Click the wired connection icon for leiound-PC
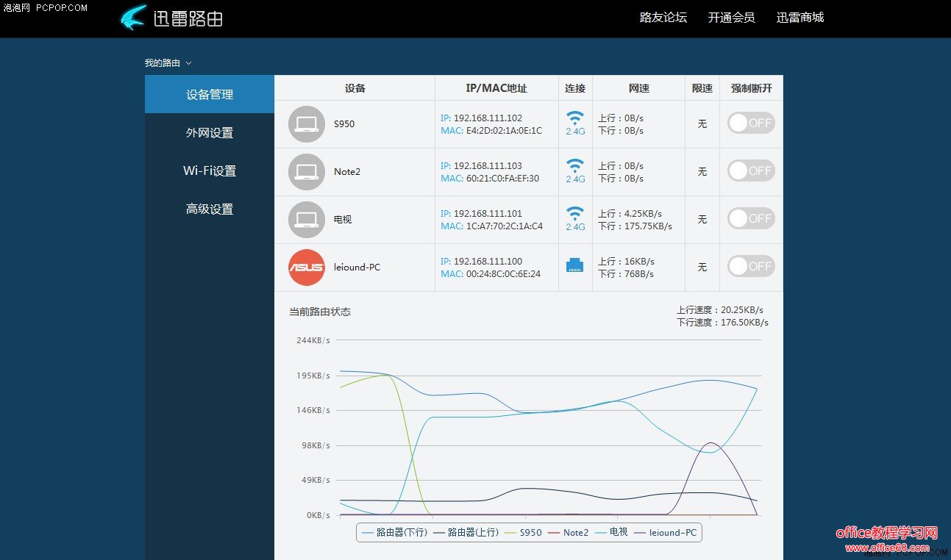This screenshot has height=560, width=951. click(574, 266)
